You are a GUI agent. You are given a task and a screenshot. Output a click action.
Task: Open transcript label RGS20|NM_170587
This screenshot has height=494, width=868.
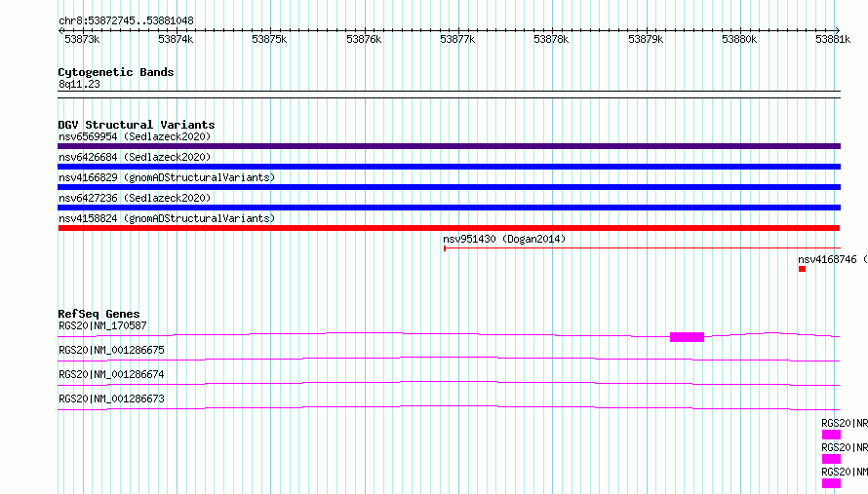tap(102, 325)
